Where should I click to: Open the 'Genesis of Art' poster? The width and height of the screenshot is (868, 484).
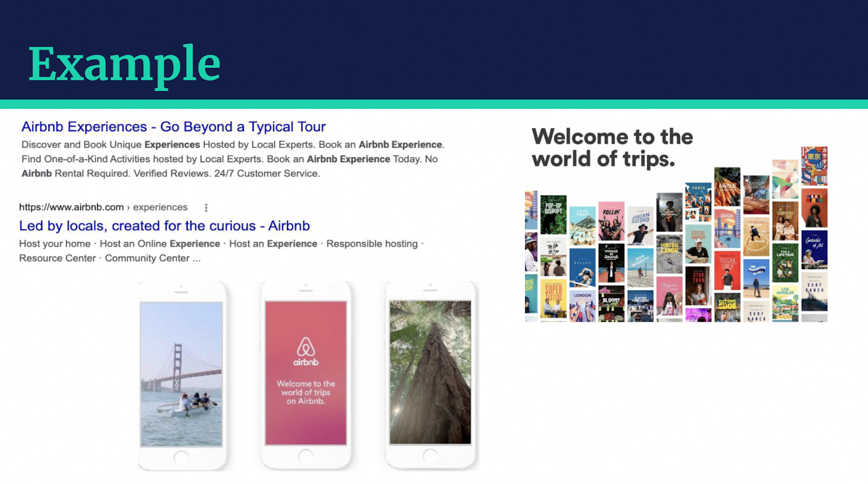814,250
